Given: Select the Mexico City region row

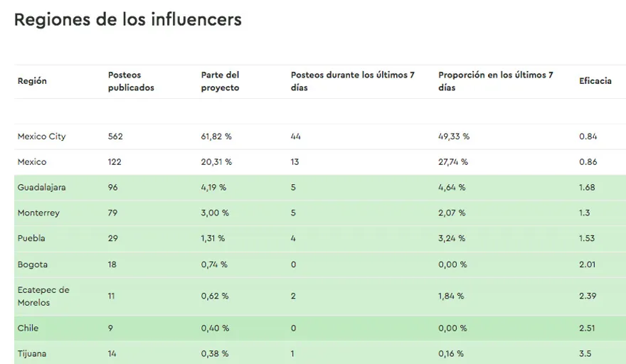Looking at the screenshot, I should pos(41,136).
